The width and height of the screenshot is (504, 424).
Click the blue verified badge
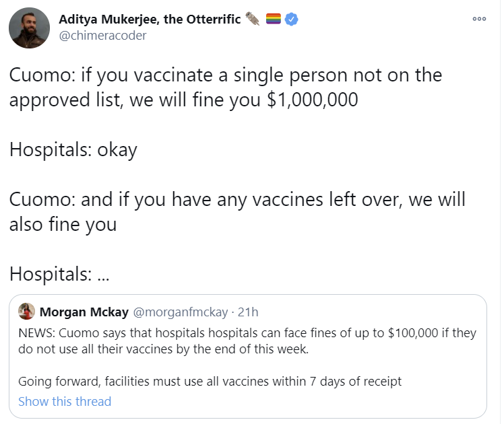pyautogui.click(x=292, y=20)
